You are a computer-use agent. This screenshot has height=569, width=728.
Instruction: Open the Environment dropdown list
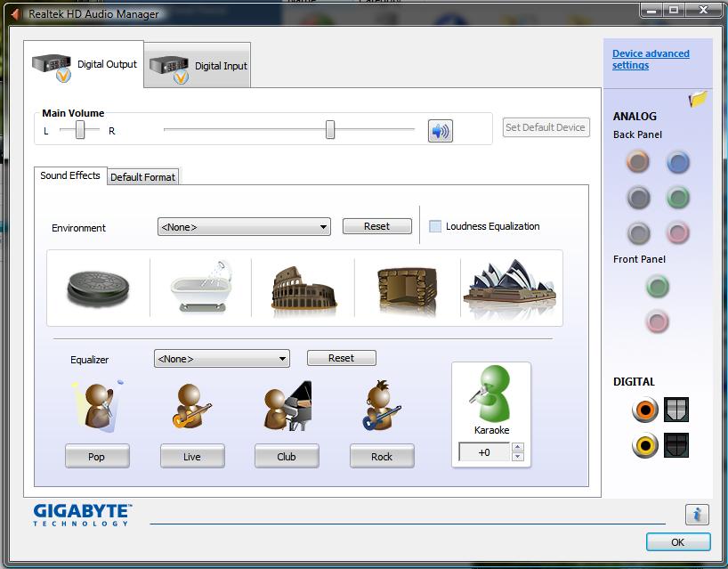coord(244,227)
